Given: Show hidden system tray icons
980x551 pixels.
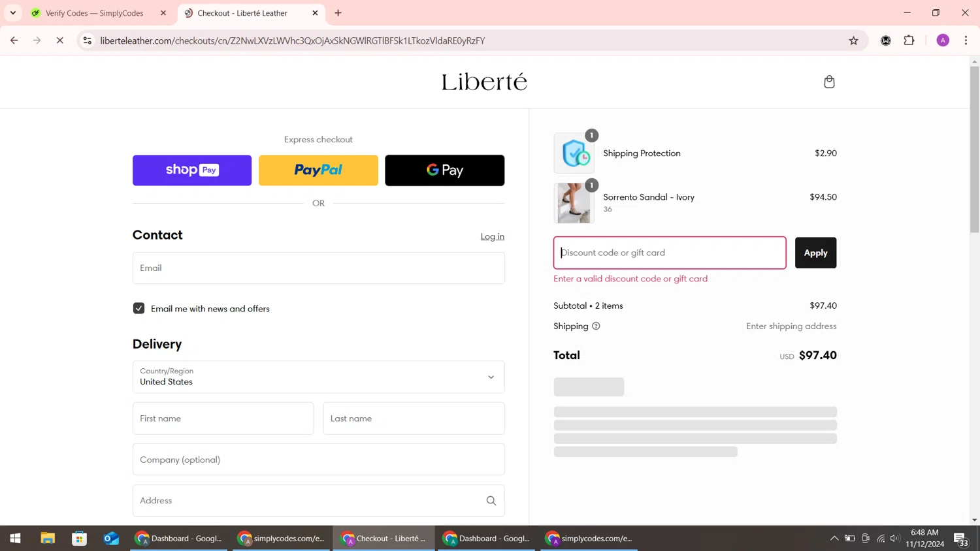Looking at the screenshot, I should pos(834,539).
